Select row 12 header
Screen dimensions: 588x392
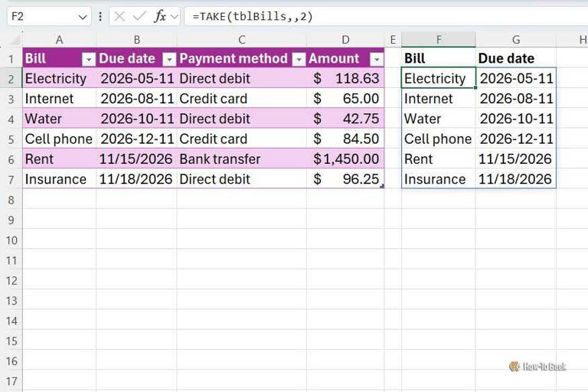pos(11,280)
